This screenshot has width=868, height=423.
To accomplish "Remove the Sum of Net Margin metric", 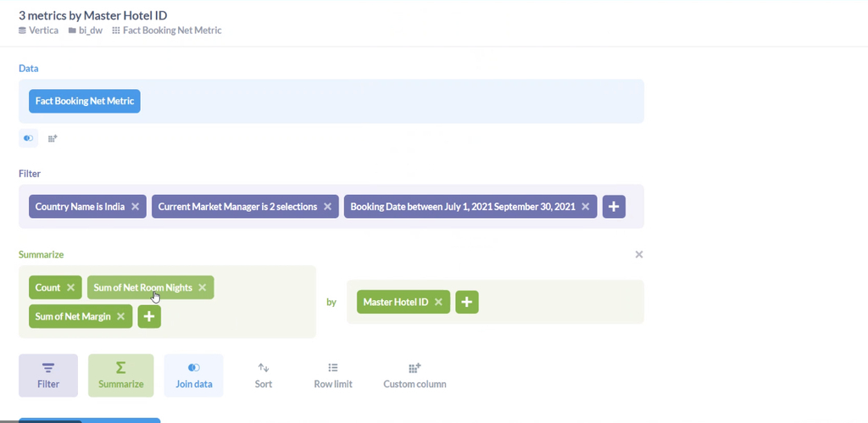I will point(120,316).
